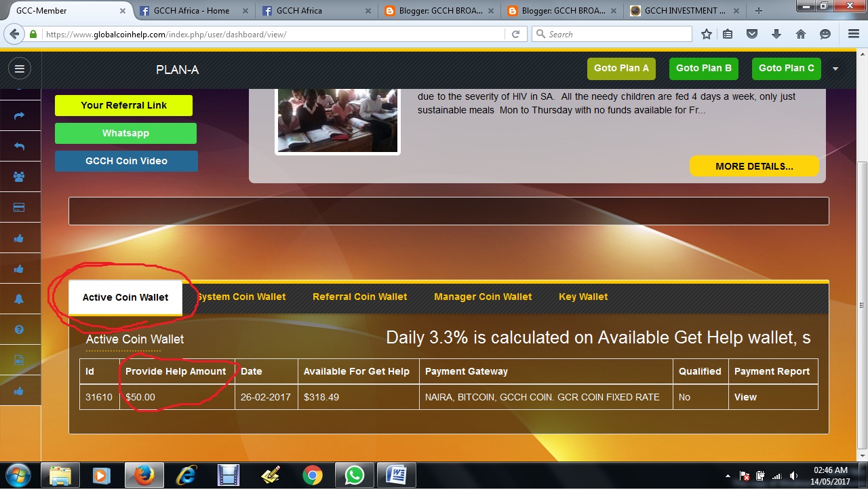This screenshot has width=868, height=490.
Task: Open the downloads arrow in browser toolbar
Action: 776,33
